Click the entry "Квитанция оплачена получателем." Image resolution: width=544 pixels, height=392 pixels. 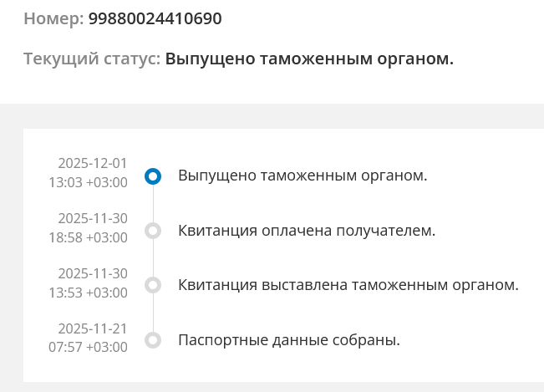click(307, 231)
